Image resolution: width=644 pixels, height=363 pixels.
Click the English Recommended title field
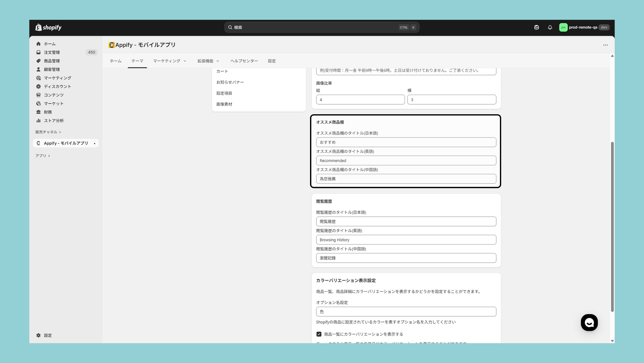pos(406,161)
